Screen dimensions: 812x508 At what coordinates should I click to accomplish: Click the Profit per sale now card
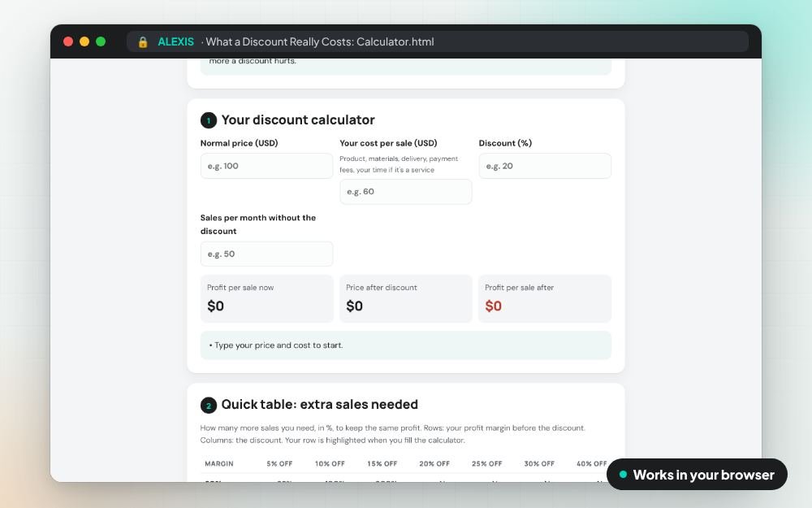click(x=266, y=298)
